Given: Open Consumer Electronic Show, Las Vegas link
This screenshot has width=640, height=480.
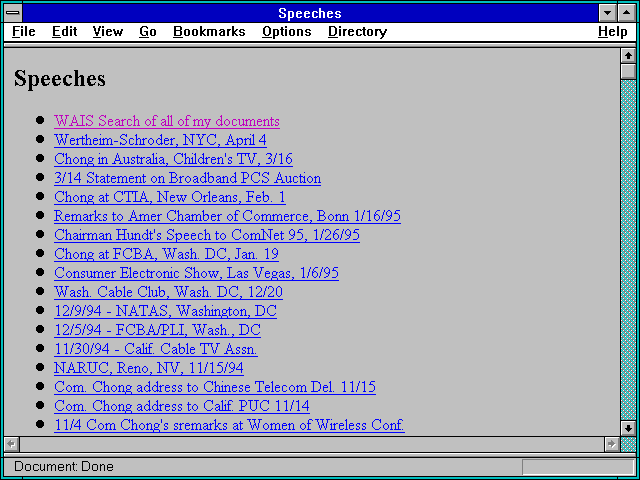Looking at the screenshot, I should click(196, 273).
